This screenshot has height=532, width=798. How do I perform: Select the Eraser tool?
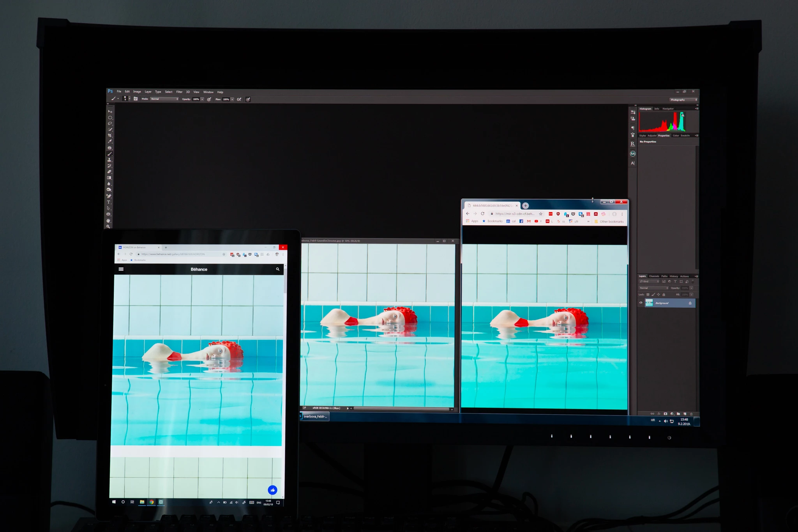pos(109,172)
